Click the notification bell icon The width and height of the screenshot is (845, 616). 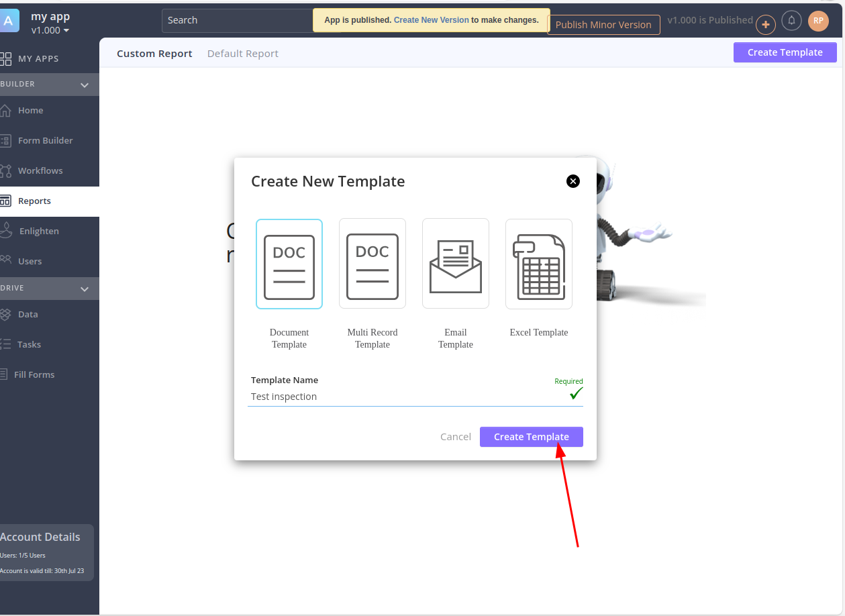tap(792, 21)
